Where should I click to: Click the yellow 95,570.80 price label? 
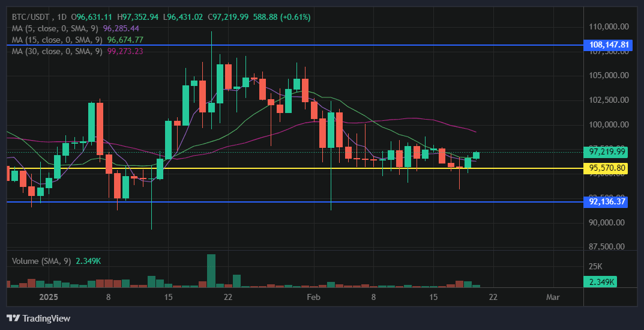(x=606, y=168)
